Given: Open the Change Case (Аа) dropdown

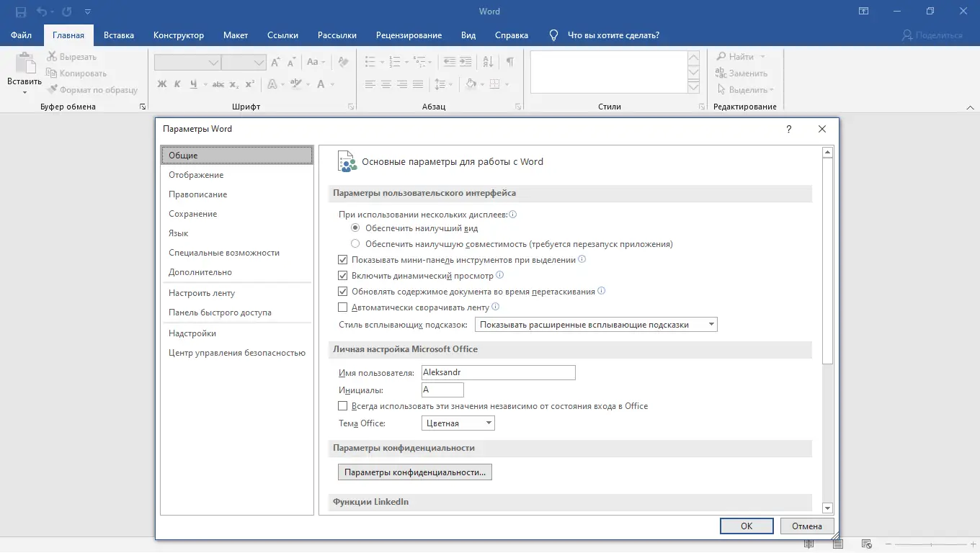Looking at the screenshot, I should pyautogui.click(x=316, y=62).
